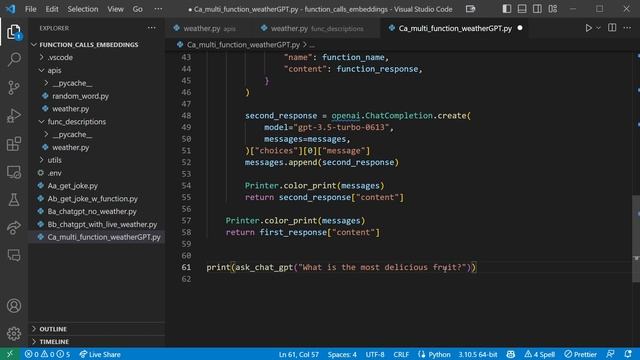Open the Extensions view
Viewport: 640px width, 360px height.
14,144
